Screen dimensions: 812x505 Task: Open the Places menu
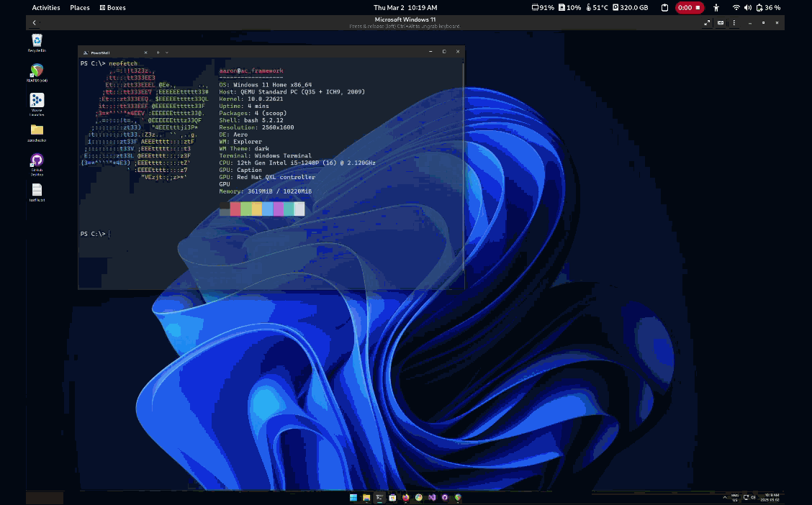click(x=80, y=8)
